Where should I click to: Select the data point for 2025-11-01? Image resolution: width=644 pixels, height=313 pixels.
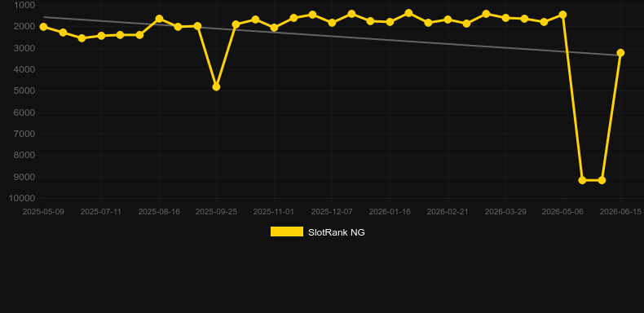click(275, 28)
